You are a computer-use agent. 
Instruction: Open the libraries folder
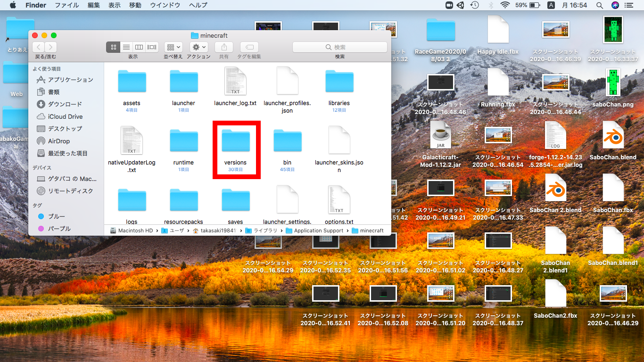click(339, 81)
